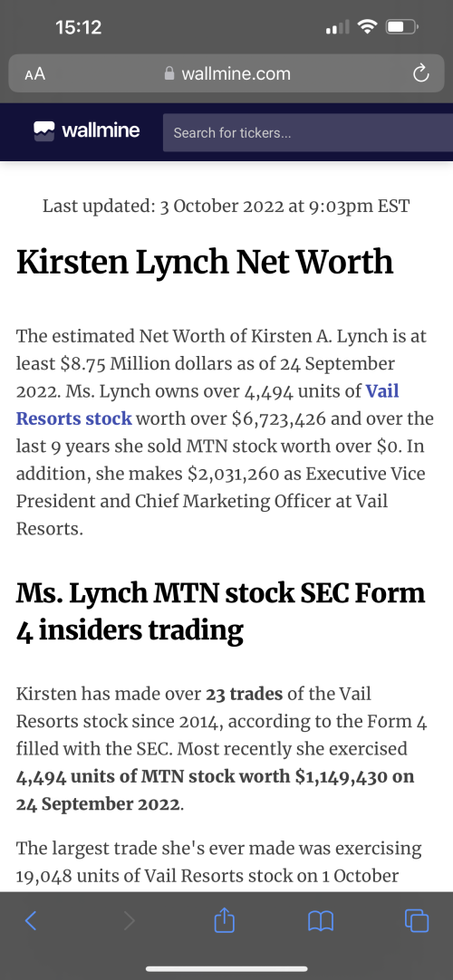The height and width of the screenshot is (980, 453).
Task: Click the Search for tickers field
Action: pyautogui.click(x=308, y=132)
